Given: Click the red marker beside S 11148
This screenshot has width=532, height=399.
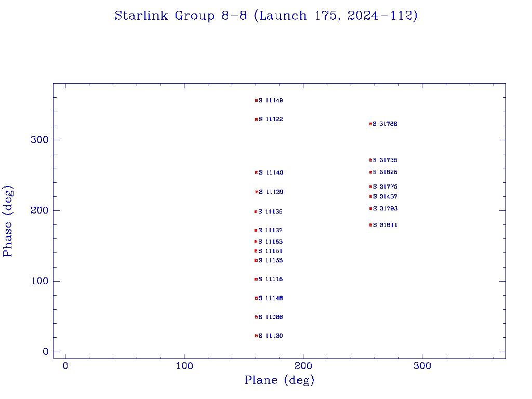Looking at the screenshot, I should [257, 298].
